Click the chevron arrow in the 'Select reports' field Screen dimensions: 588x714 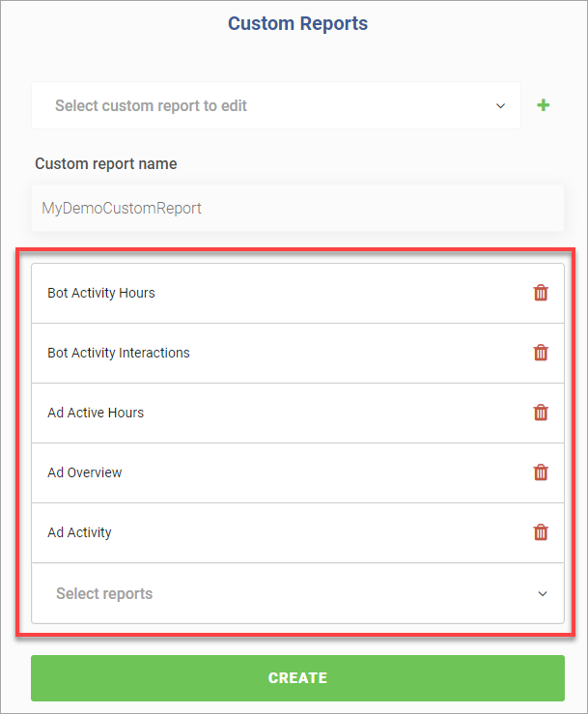pos(542,594)
